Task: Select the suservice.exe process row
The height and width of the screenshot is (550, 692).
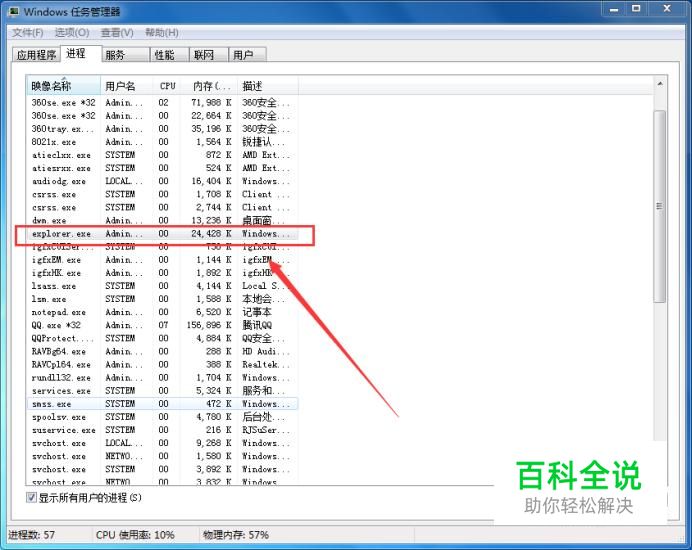Action: (162, 430)
